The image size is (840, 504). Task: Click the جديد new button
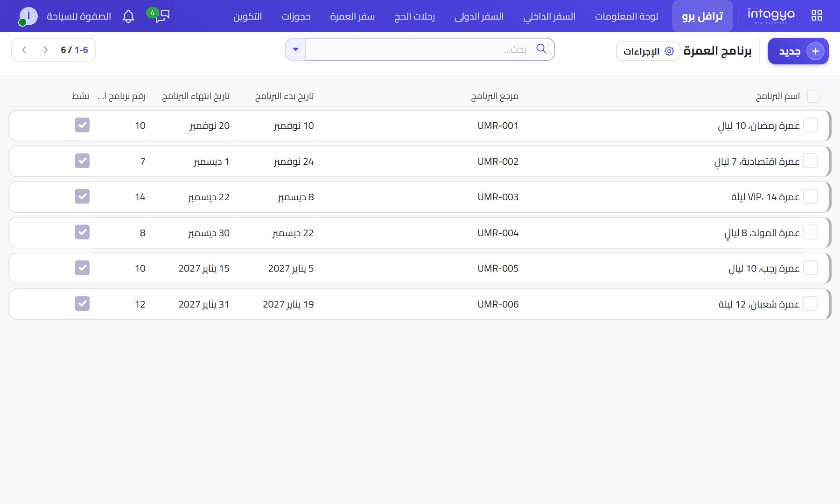tap(798, 51)
